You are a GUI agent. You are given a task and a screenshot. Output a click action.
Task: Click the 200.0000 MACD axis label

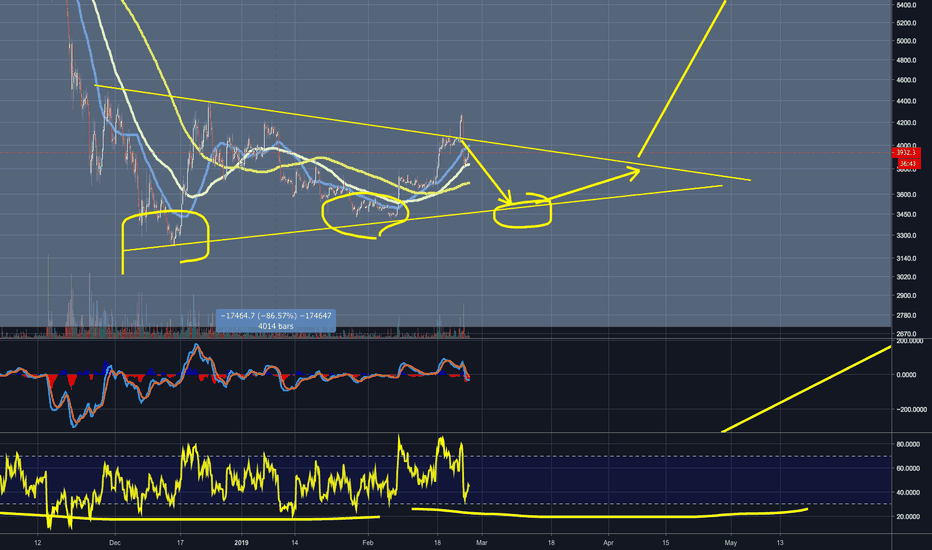(x=910, y=341)
